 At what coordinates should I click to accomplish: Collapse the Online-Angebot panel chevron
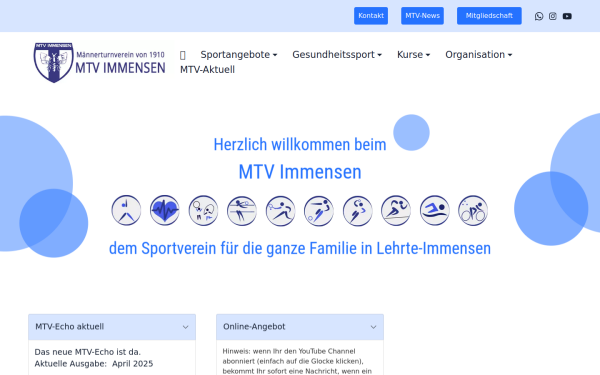[x=373, y=327]
